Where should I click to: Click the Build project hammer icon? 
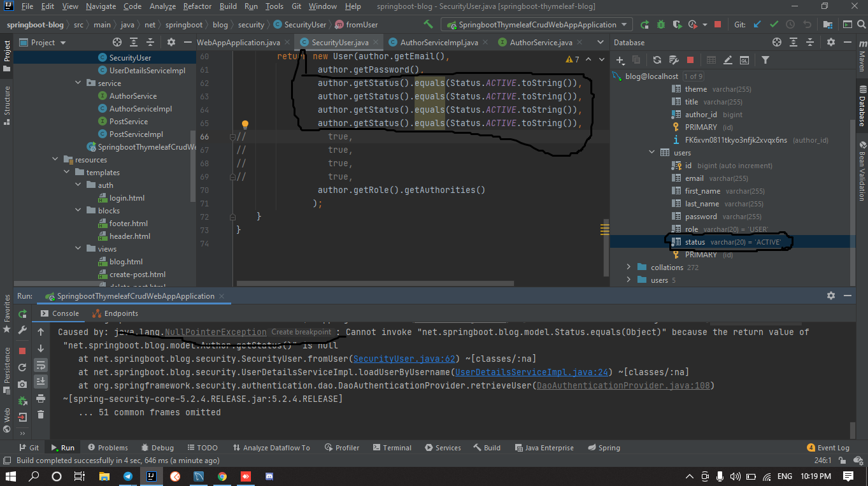click(429, 25)
